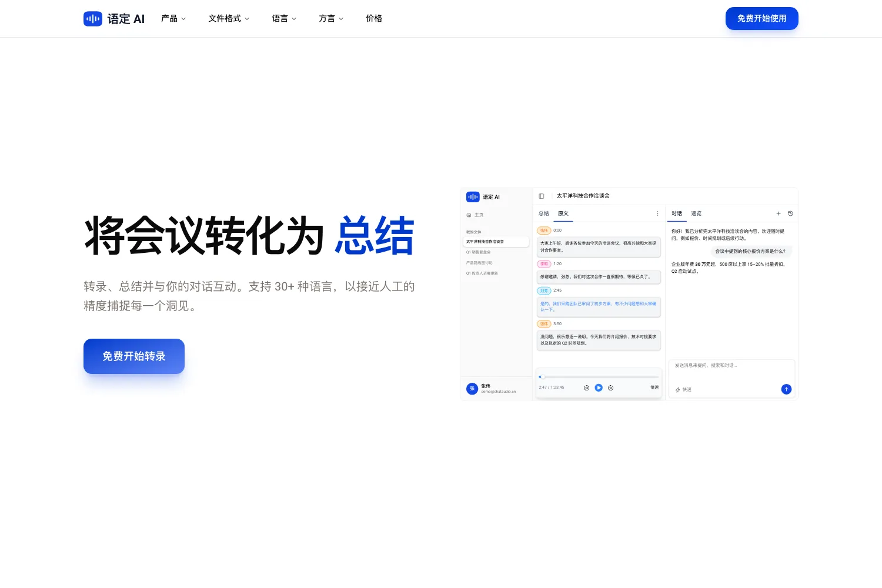882x588 pixels.
Task: Click transcript segment starting 感谢邀请
Action: click(x=599, y=276)
